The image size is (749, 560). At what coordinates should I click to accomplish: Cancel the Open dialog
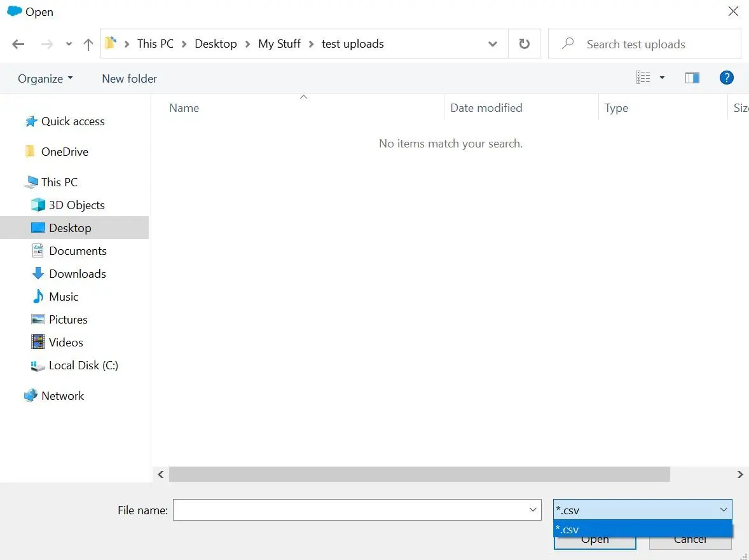pos(691,540)
